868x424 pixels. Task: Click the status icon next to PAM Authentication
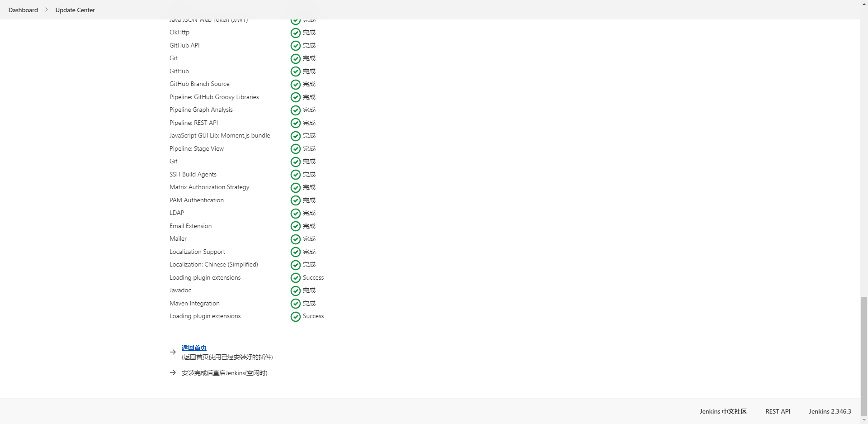[x=296, y=200]
